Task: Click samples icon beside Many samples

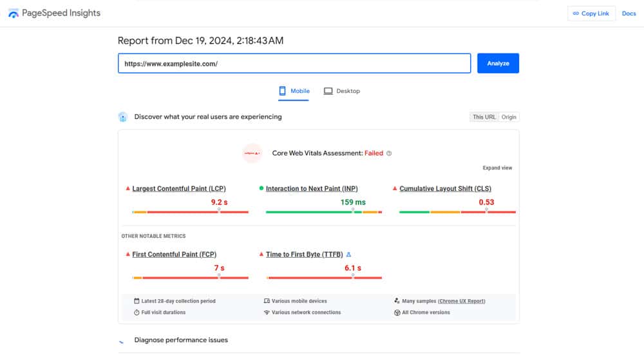Action: 397,301
